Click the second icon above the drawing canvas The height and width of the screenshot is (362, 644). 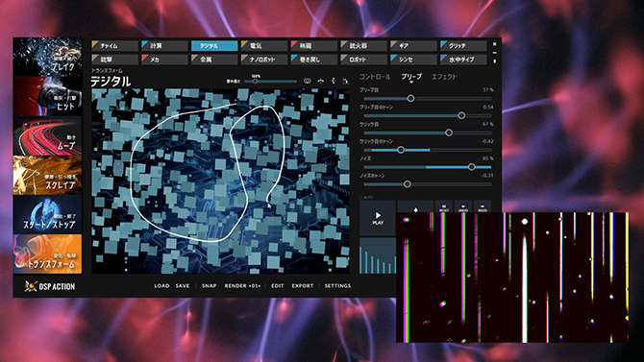pyautogui.click(x=320, y=81)
